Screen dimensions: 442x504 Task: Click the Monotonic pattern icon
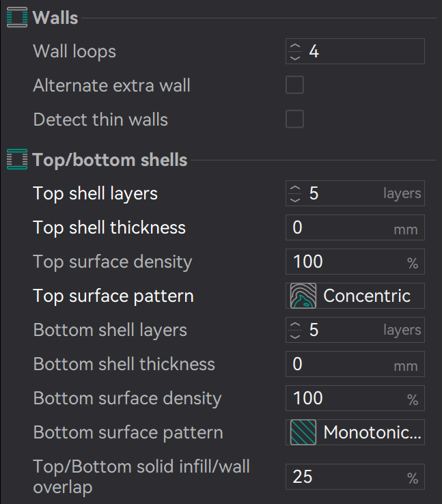(303, 432)
